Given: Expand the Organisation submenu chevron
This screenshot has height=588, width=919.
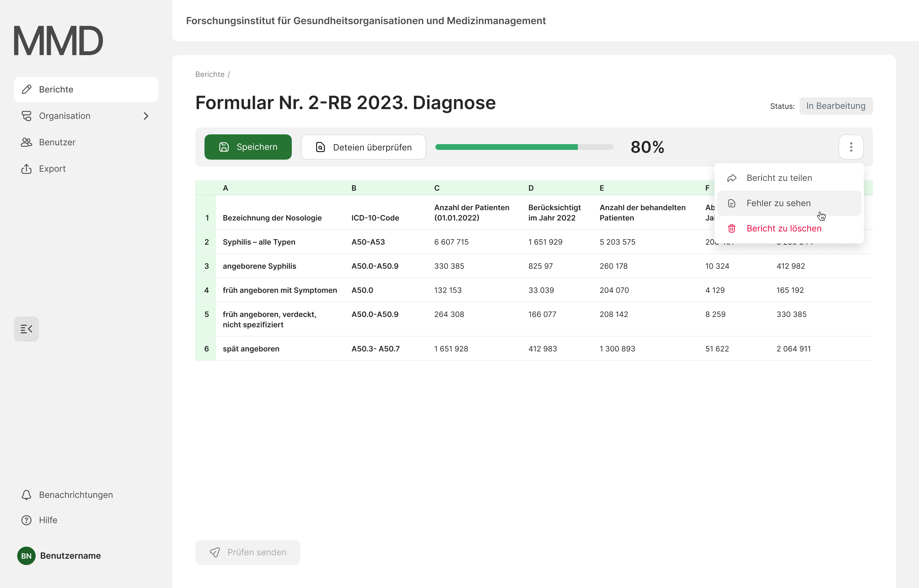Looking at the screenshot, I should click(146, 116).
